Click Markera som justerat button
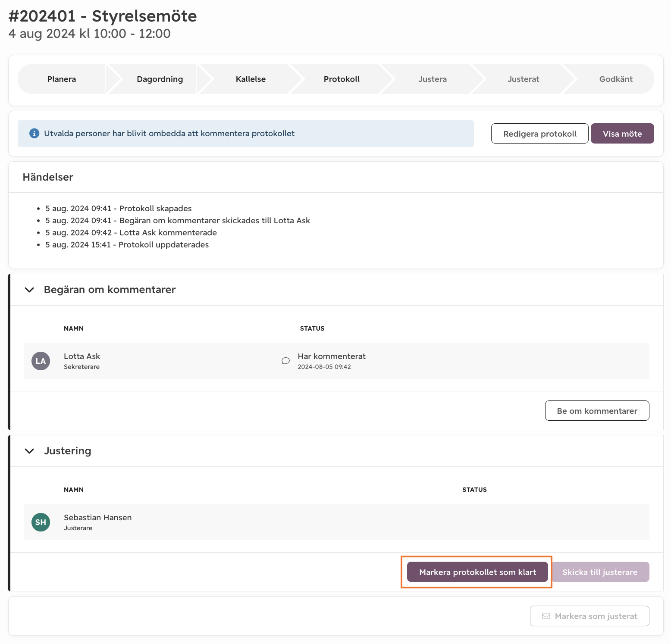 [589, 616]
